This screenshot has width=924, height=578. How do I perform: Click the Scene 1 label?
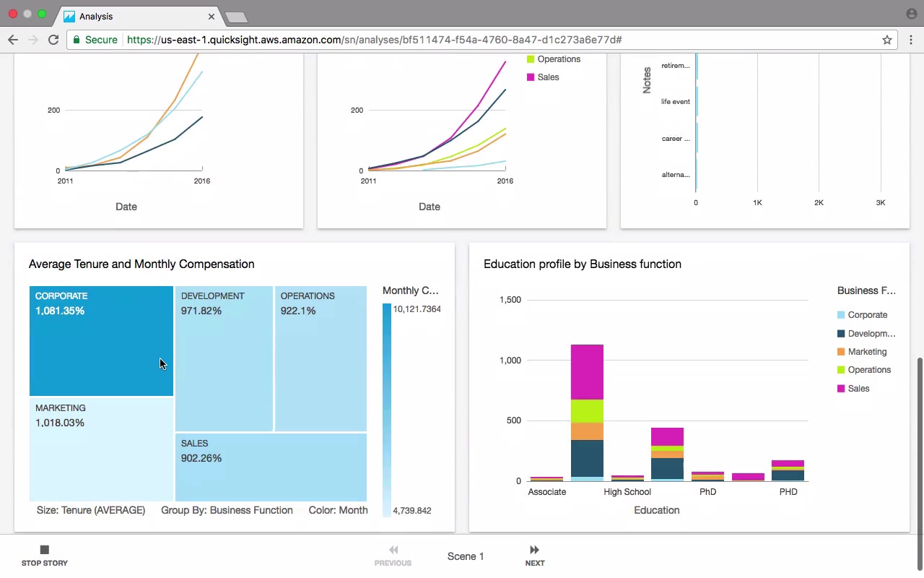pyautogui.click(x=466, y=556)
